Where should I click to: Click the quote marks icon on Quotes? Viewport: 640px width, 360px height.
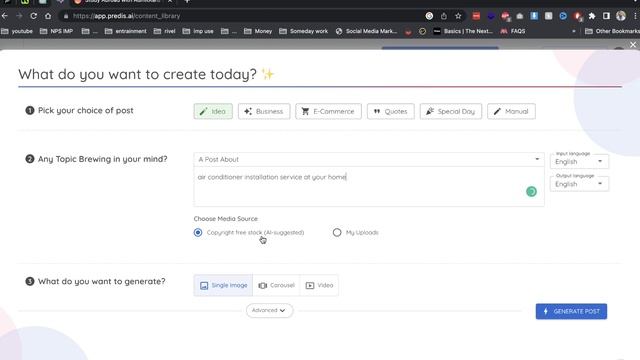tap(377, 111)
